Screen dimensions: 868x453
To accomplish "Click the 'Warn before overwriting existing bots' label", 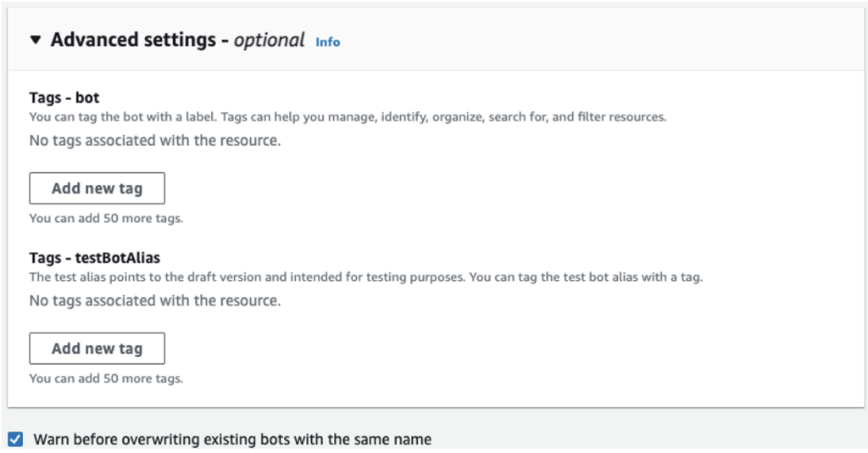I will pyautogui.click(x=231, y=439).
